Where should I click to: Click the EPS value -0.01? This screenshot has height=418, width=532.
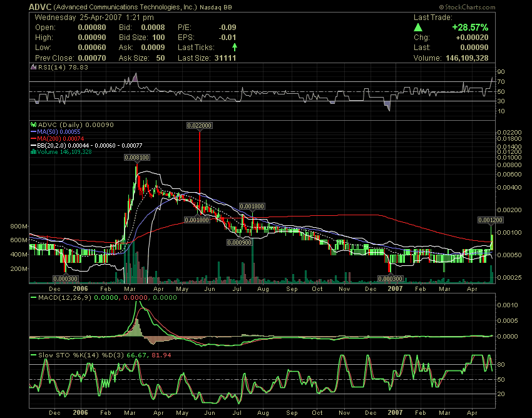pos(227,38)
